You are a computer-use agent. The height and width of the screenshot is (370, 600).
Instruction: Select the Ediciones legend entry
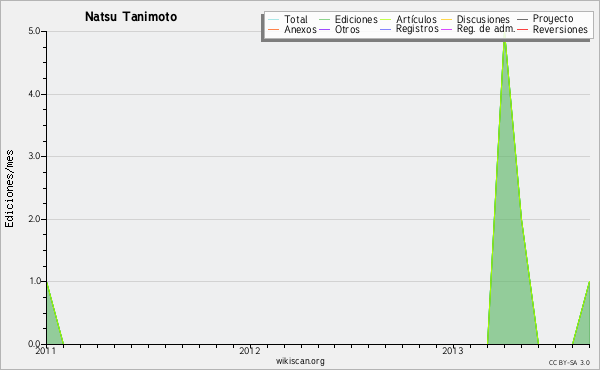(x=356, y=19)
